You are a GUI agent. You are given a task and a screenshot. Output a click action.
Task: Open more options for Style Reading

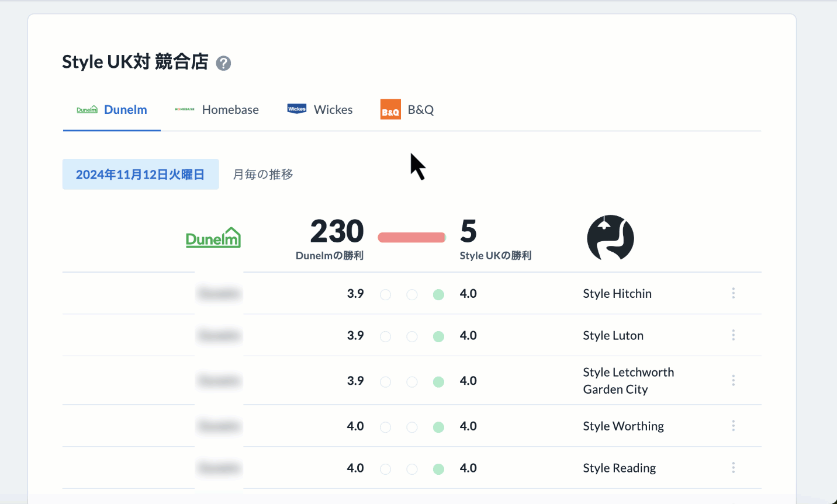pos(733,468)
